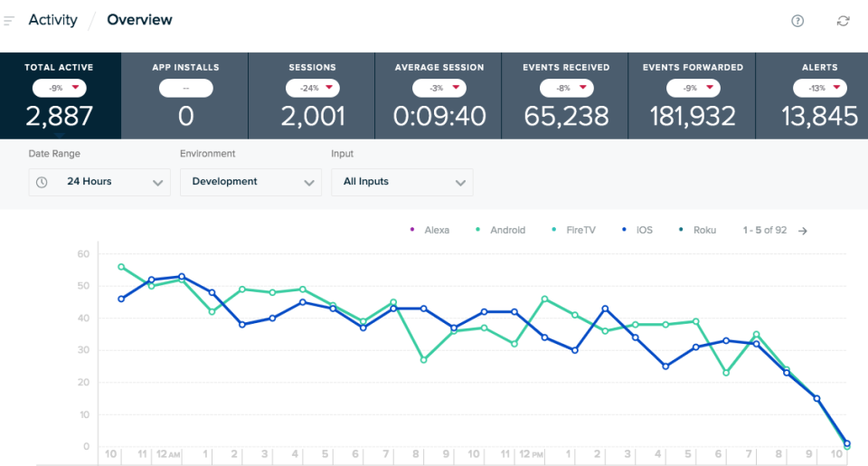This screenshot has width=868, height=466.
Task: Open the All Inputs dropdown
Action: [401, 182]
